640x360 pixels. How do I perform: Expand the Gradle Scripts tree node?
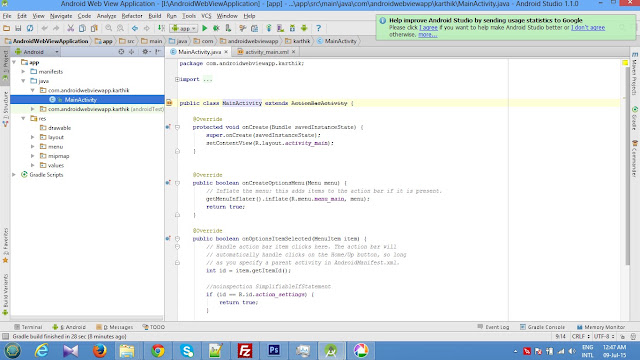(14, 175)
